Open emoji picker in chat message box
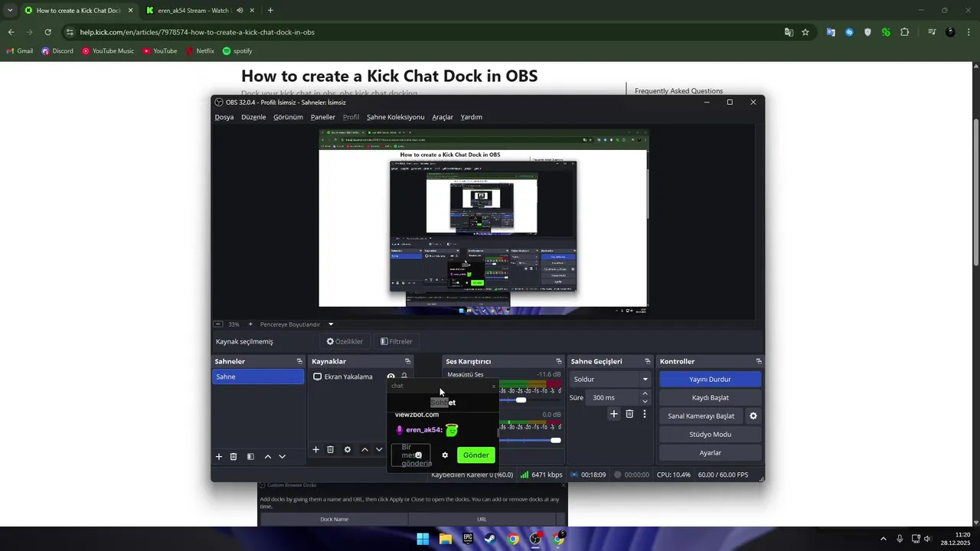Image resolution: width=980 pixels, height=551 pixels. (418, 455)
